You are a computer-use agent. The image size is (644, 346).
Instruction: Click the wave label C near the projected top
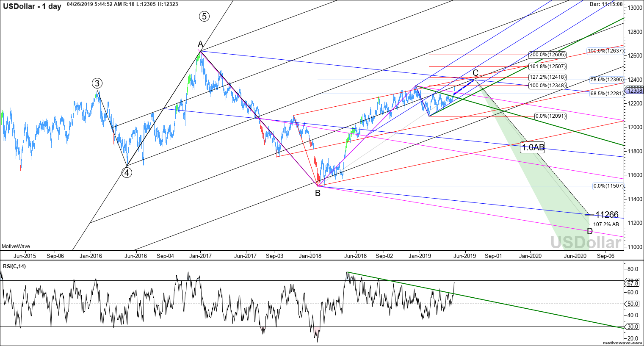point(475,73)
